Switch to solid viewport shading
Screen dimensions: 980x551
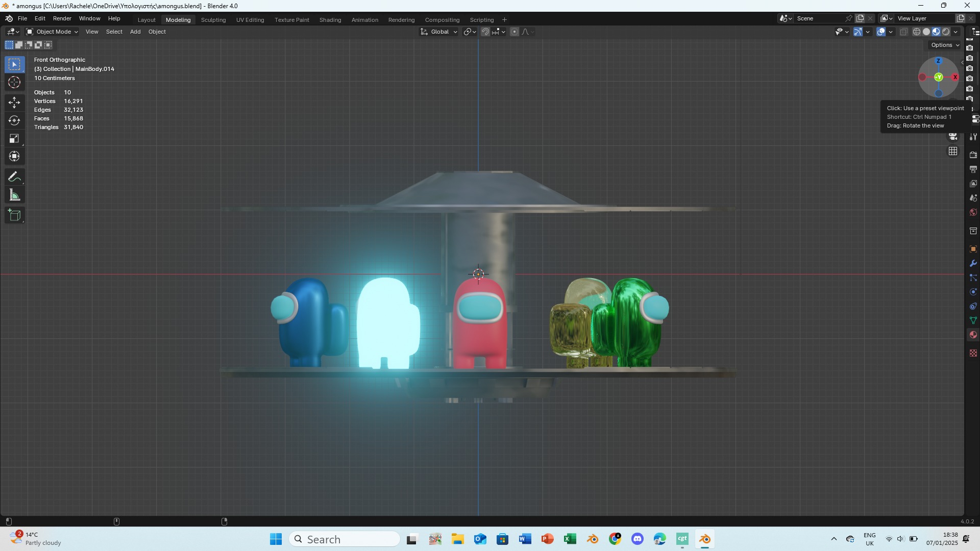pyautogui.click(x=926, y=32)
